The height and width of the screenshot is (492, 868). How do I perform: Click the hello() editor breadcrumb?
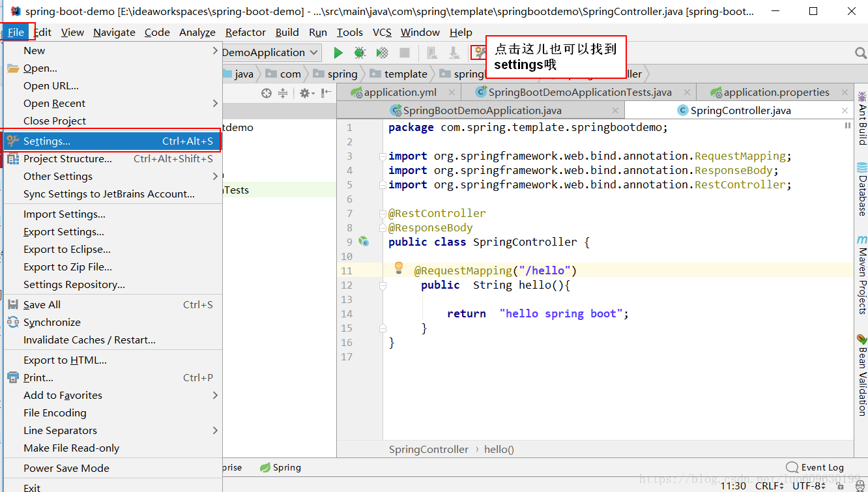[x=499, y=449]
